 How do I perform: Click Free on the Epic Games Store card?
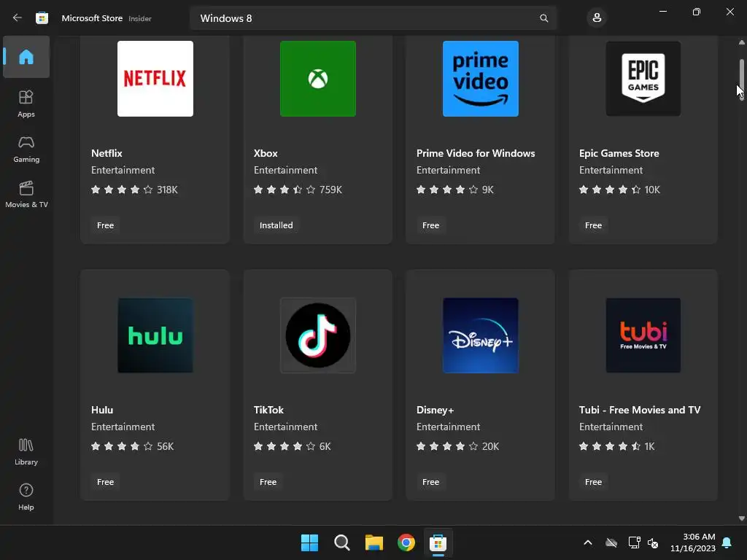593,225
